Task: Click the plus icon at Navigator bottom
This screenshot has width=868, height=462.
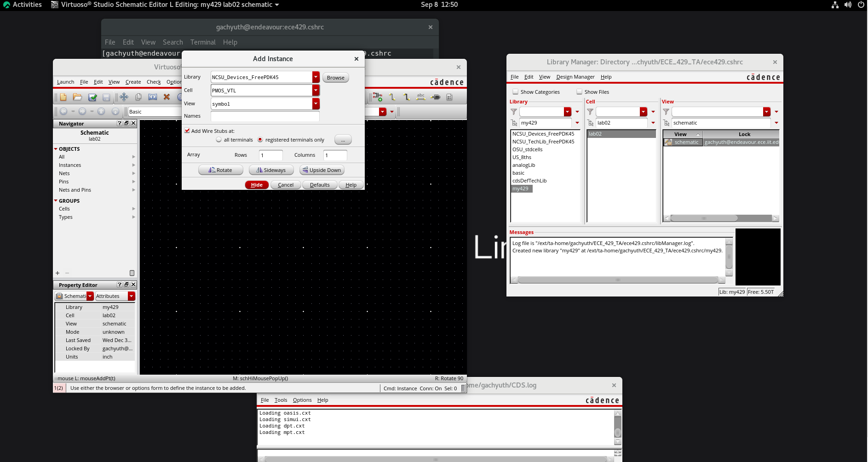Action: point(57,273)
